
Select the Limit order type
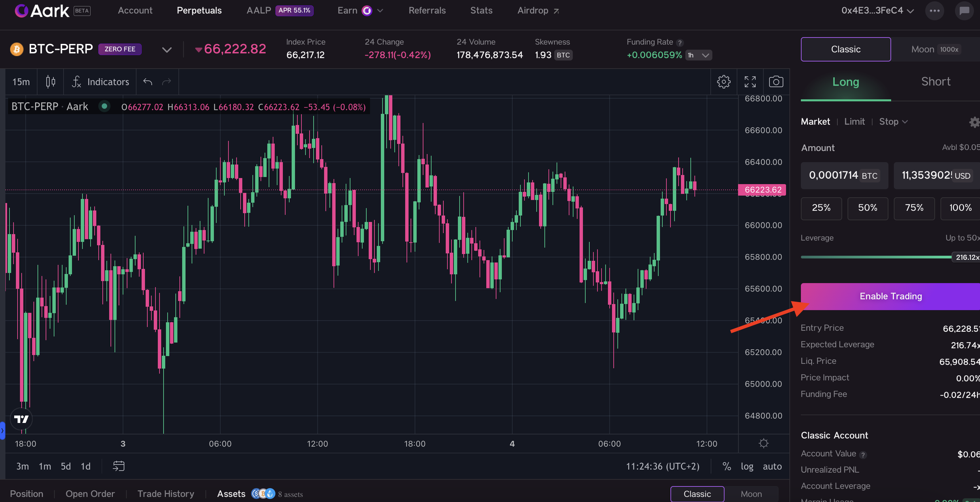click(x=854, y=122)
